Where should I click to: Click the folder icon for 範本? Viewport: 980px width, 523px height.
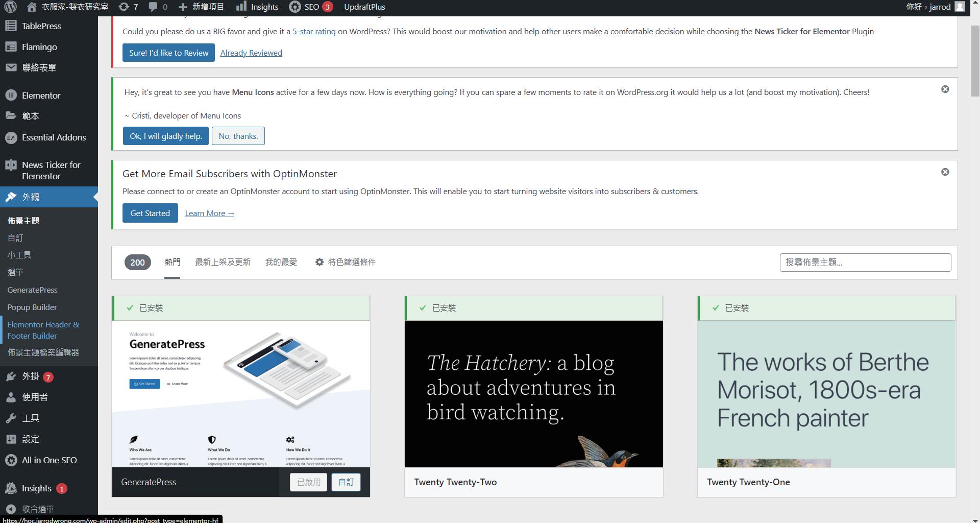(11, 116)
